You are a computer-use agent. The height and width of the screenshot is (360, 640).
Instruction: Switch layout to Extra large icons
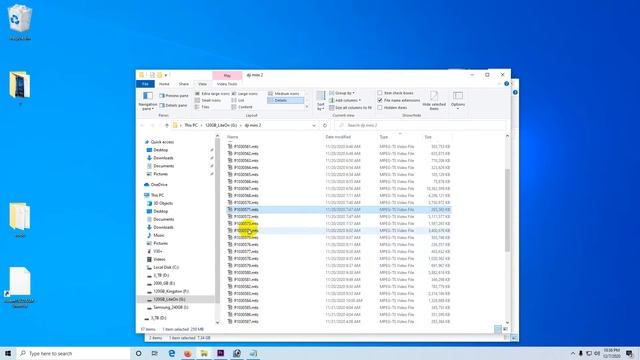point(212,93)
